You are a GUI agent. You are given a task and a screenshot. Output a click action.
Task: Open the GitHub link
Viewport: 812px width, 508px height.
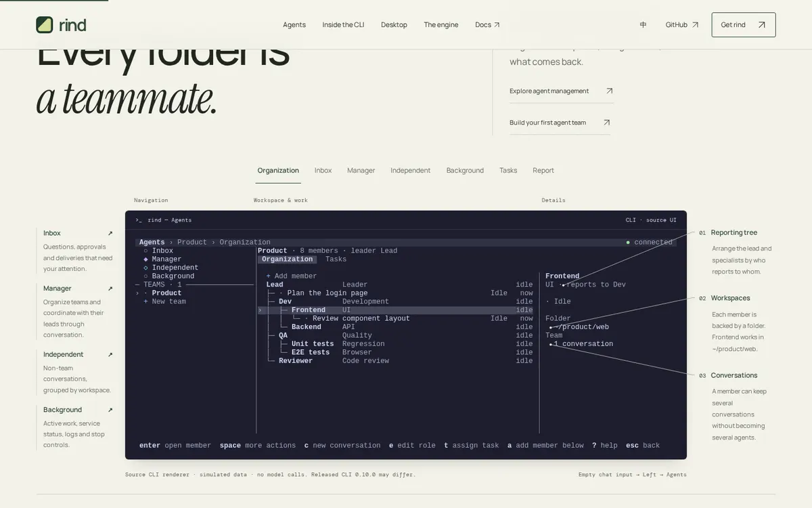pos(681,25)
